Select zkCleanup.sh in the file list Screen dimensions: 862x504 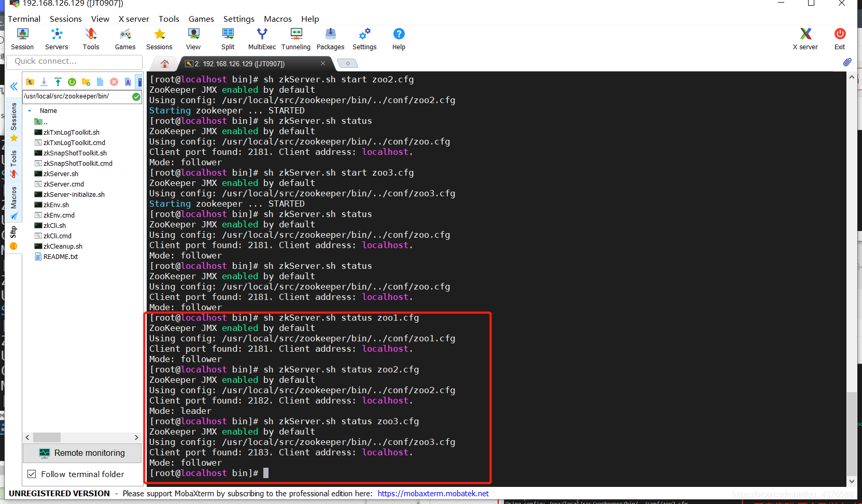[63, 246]
